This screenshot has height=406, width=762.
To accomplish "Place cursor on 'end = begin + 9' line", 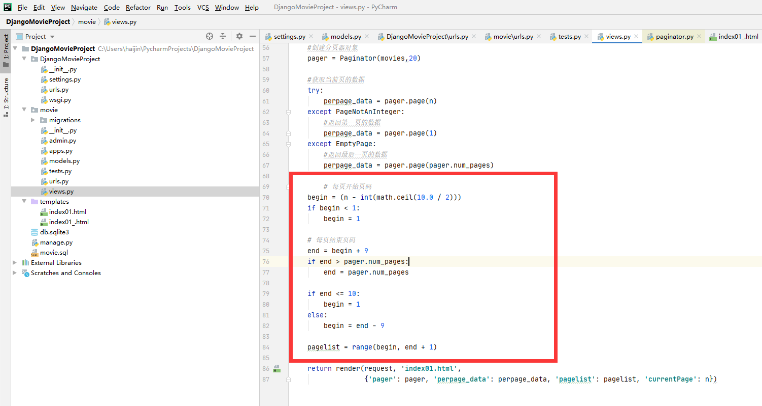I will click(x=338, y=251).
